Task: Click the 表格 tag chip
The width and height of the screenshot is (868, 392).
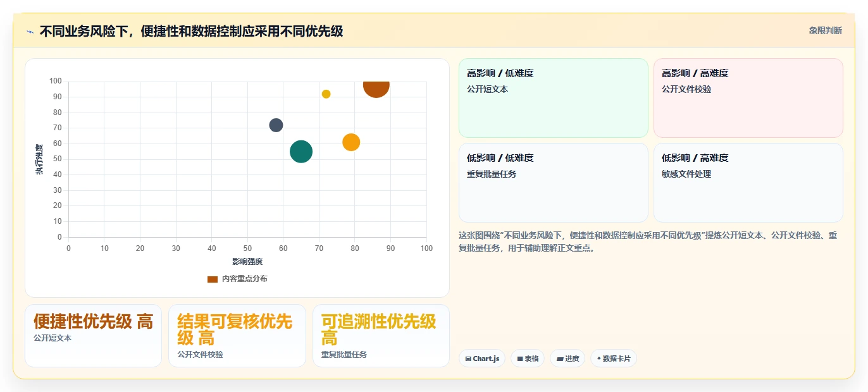Action: point(528,358)
